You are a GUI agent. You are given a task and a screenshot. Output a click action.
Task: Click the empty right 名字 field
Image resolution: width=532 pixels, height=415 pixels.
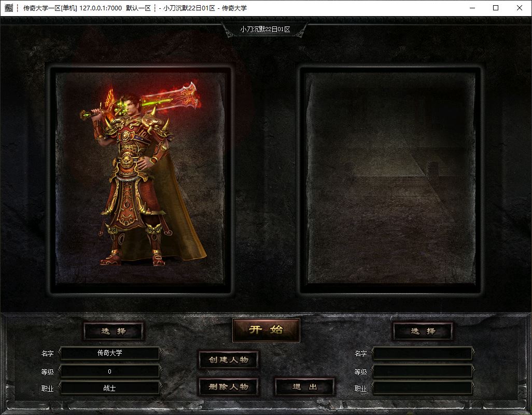point(423,353)
